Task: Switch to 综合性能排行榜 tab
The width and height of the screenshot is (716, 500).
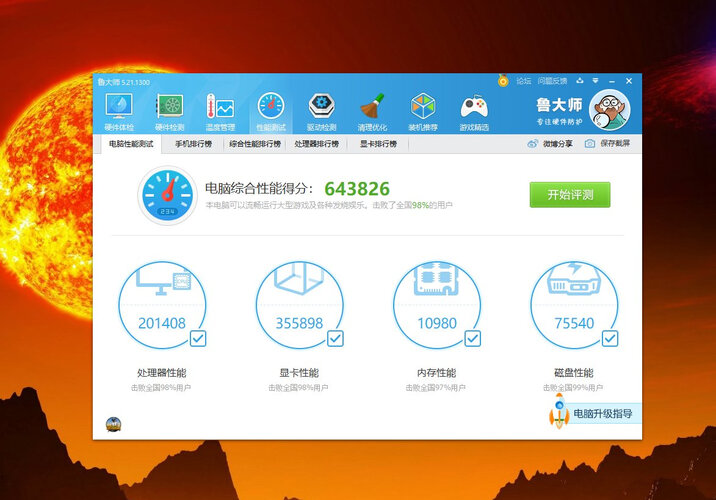Action: pyautogui.click(x=255, y=144)
